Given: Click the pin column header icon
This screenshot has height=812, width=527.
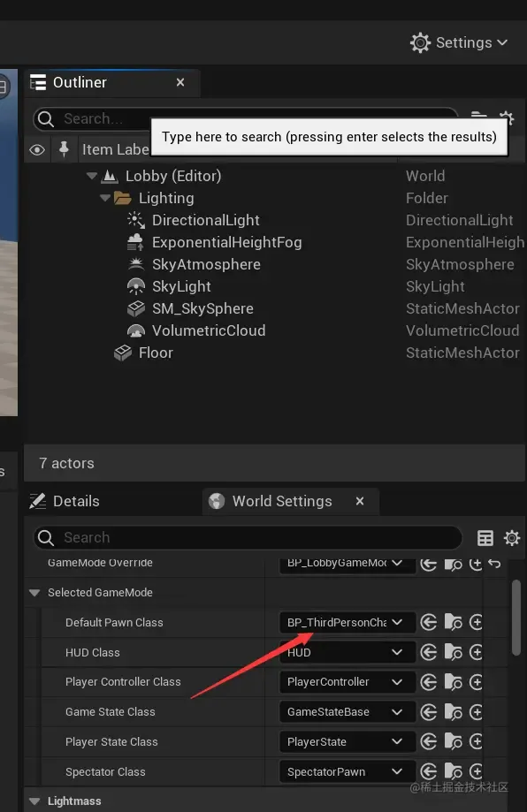Looking at the screenshot, I should (x=64, y=149).
